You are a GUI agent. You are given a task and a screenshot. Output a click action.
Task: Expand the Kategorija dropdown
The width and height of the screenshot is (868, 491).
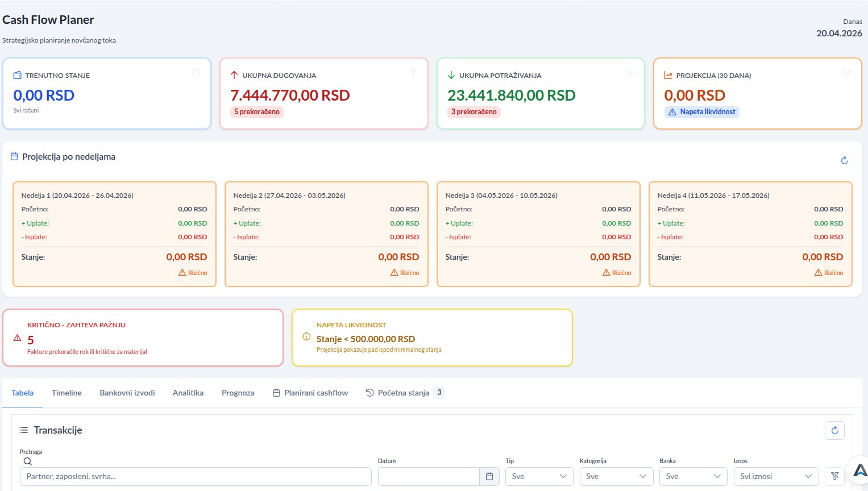pos(616,476)
